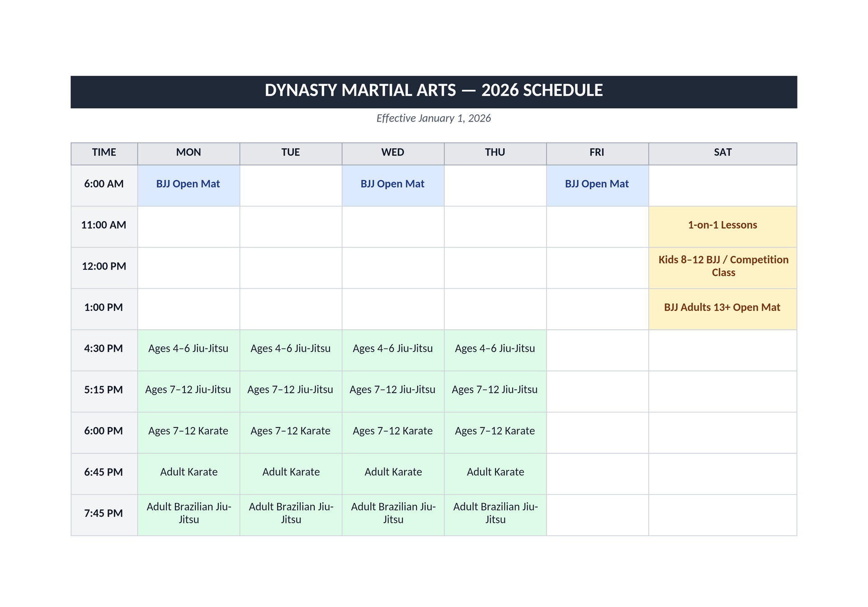Select the Saturday 1-on-1 Lessons cell
This screenshot has width=868, height=607.
(722, 227)
